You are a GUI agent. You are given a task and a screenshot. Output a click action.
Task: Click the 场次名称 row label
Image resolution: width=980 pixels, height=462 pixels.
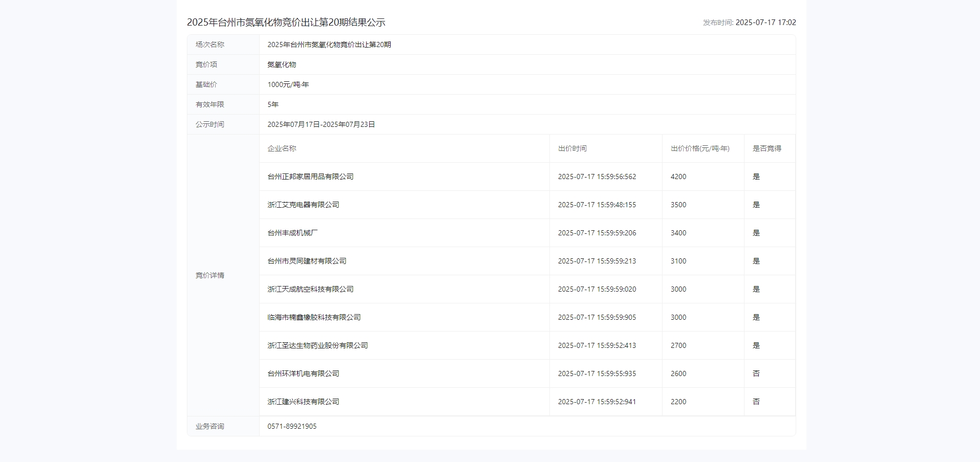point(210,45)
